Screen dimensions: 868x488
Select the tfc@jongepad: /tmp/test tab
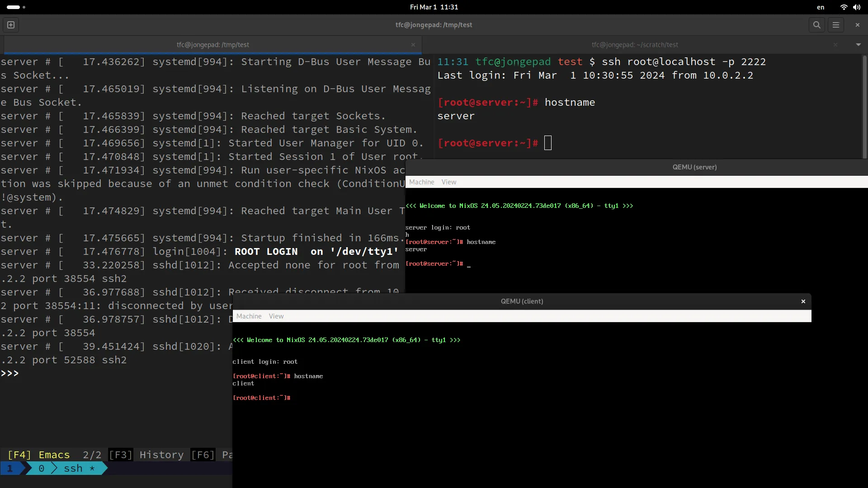pos(212,45)
